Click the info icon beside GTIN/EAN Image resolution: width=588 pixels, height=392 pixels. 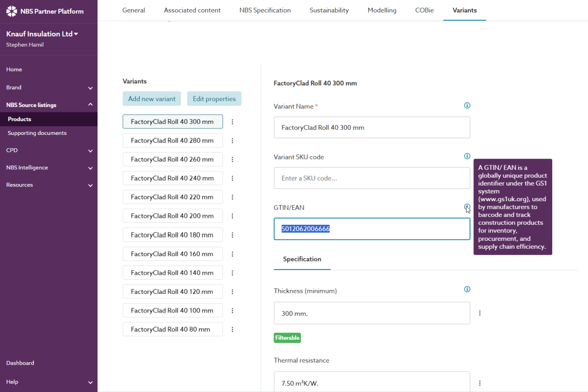(467, 207)
